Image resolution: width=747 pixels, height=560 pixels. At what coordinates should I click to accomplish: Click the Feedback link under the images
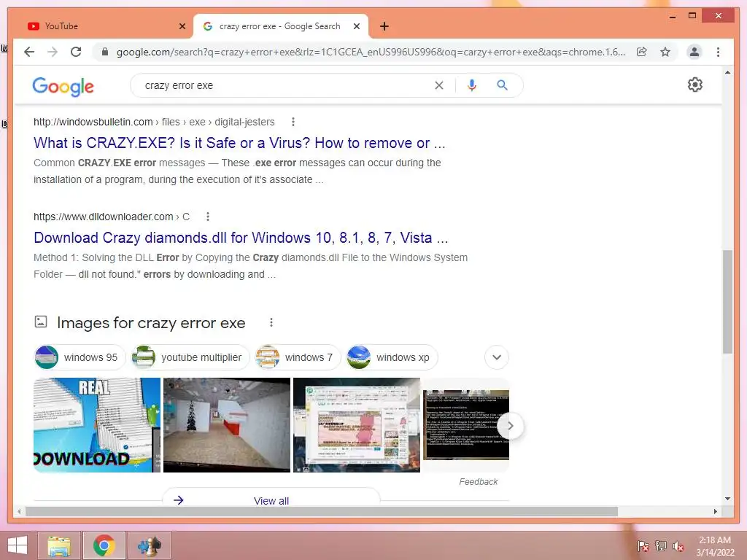point(479,482)
